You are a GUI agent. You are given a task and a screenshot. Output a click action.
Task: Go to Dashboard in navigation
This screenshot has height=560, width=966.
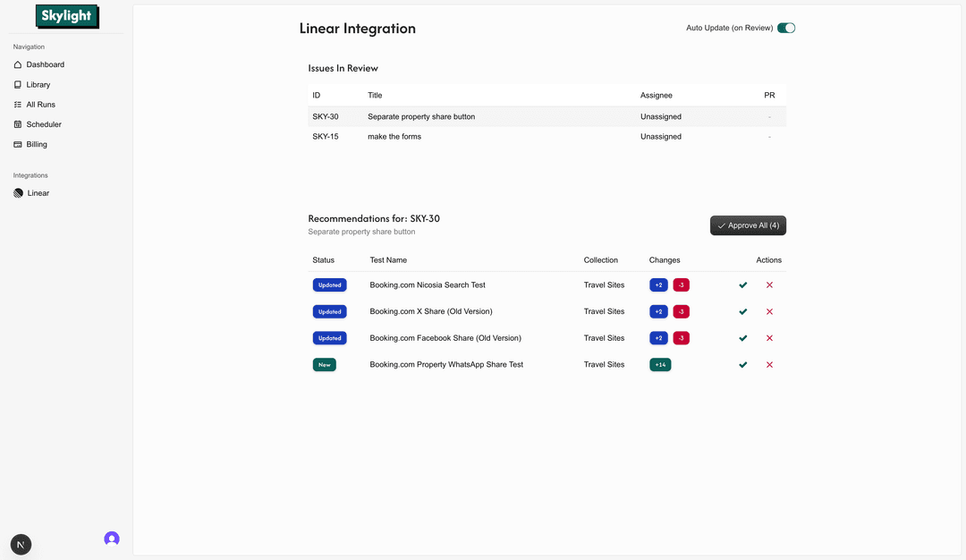(x=45, y=64)
